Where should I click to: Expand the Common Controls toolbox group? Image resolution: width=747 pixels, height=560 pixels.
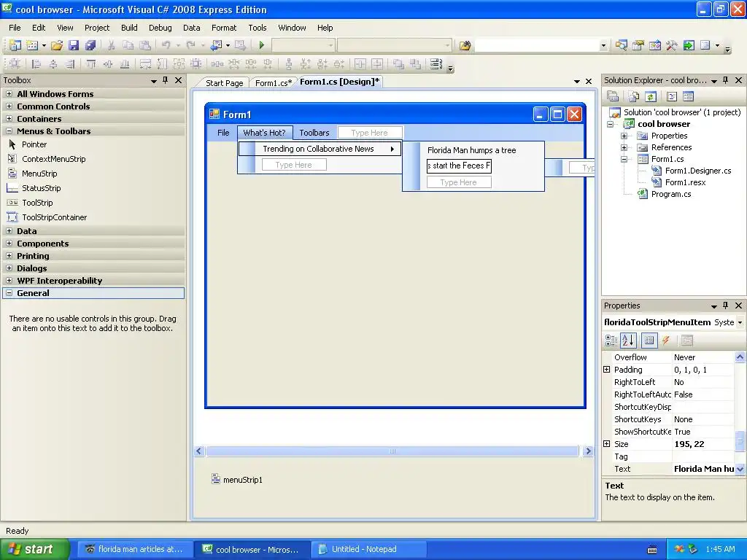click(x=9, y=106)
